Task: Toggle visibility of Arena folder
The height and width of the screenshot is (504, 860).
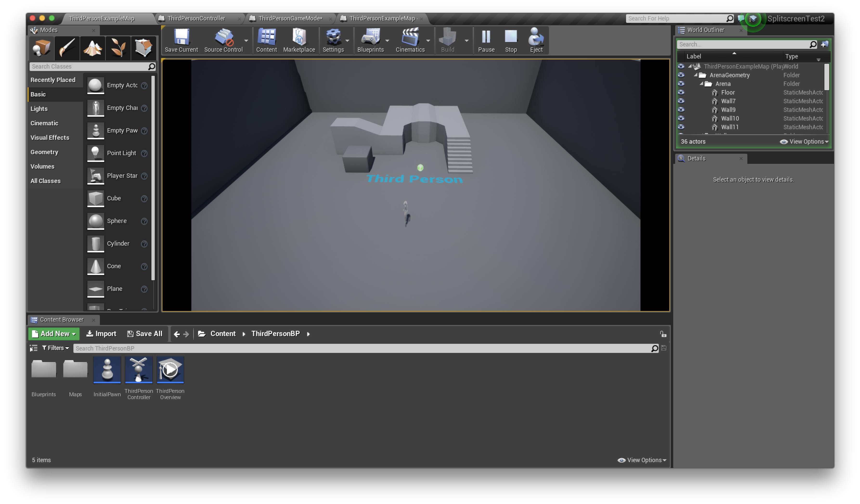Action: [x=681, y=83]
